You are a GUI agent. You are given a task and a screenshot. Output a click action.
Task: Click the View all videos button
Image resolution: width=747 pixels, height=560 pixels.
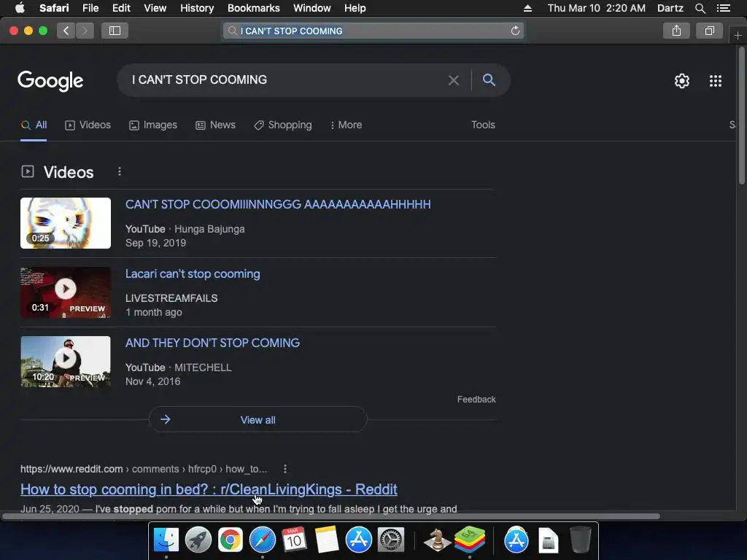coord(258,419)
